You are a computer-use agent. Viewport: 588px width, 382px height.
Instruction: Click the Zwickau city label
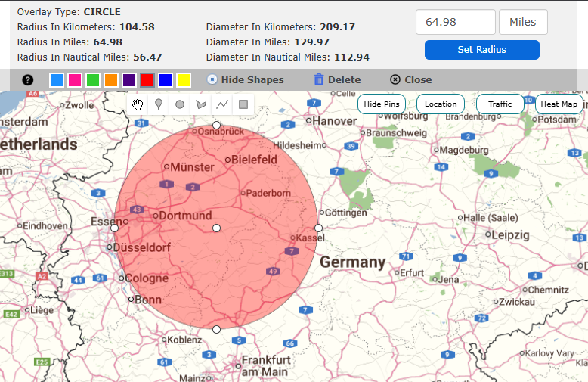point(517,302)
